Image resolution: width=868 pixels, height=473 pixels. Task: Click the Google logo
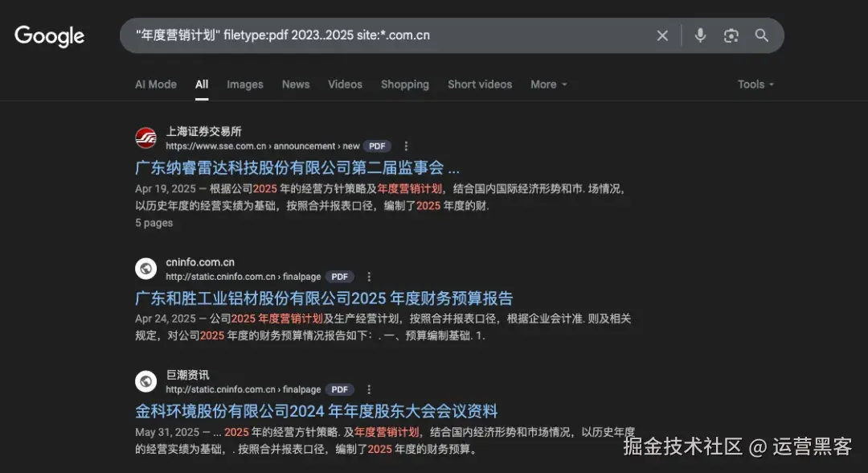click(x=49, y=35)
